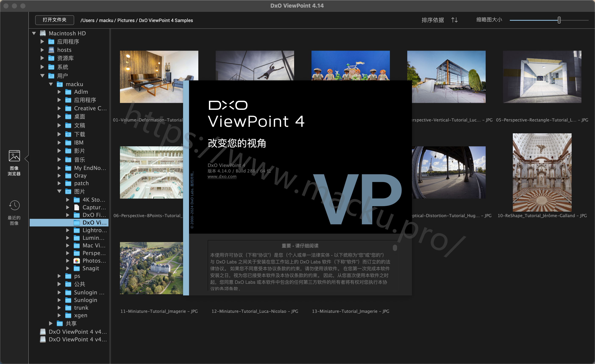Select the Lumin… folder in tree
This screenshot has width=595, height=364.
click(93, 238)
